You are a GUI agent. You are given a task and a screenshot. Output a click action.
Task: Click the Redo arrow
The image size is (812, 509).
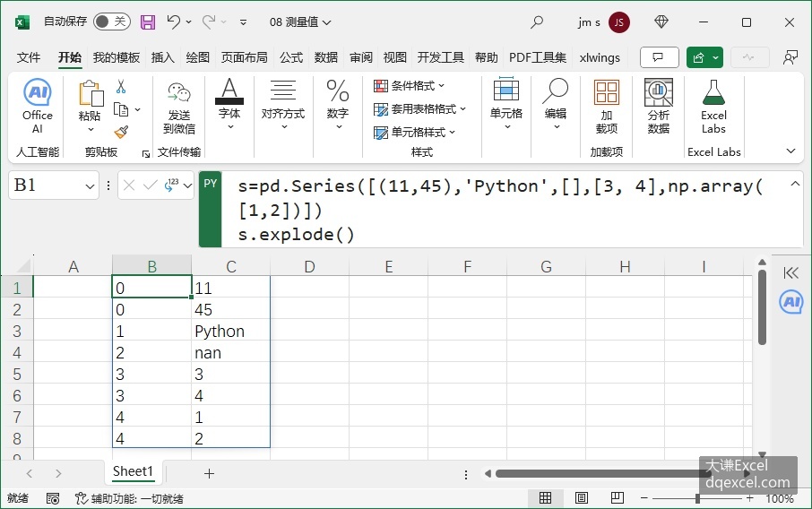point(209,22)
